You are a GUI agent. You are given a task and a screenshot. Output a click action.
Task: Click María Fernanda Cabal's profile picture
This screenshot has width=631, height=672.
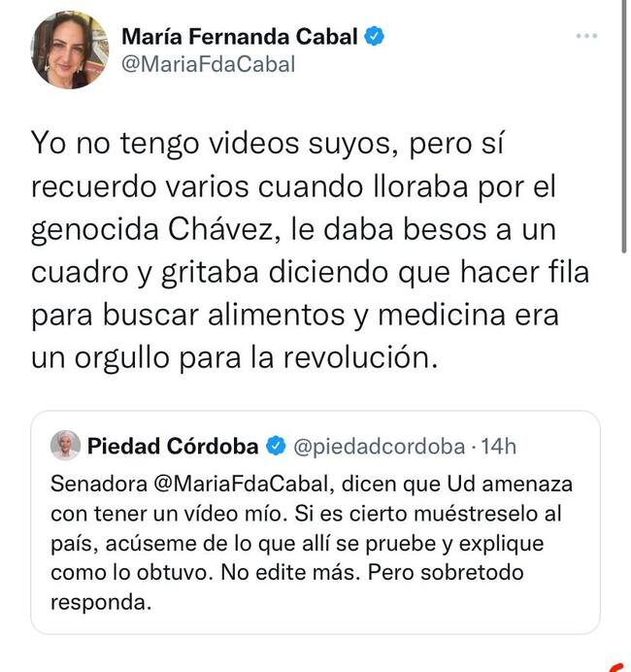coord(70,50)
